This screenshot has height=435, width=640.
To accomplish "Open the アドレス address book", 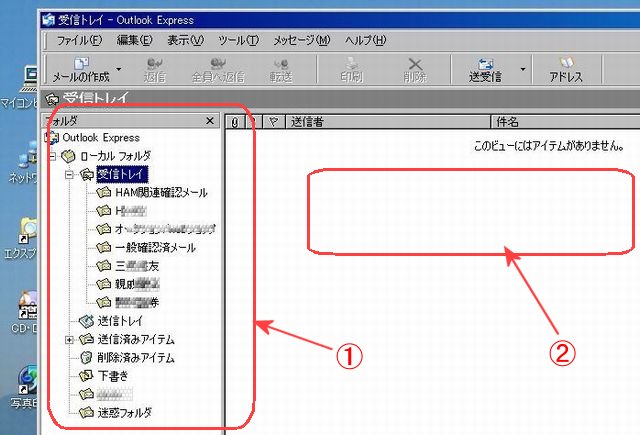I will pos(566,70).
